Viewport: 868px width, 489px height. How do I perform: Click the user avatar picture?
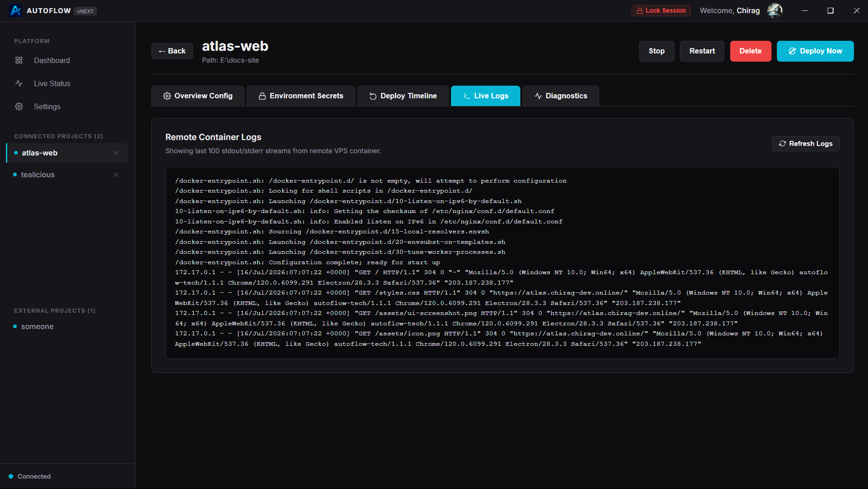tap(775, 10)
